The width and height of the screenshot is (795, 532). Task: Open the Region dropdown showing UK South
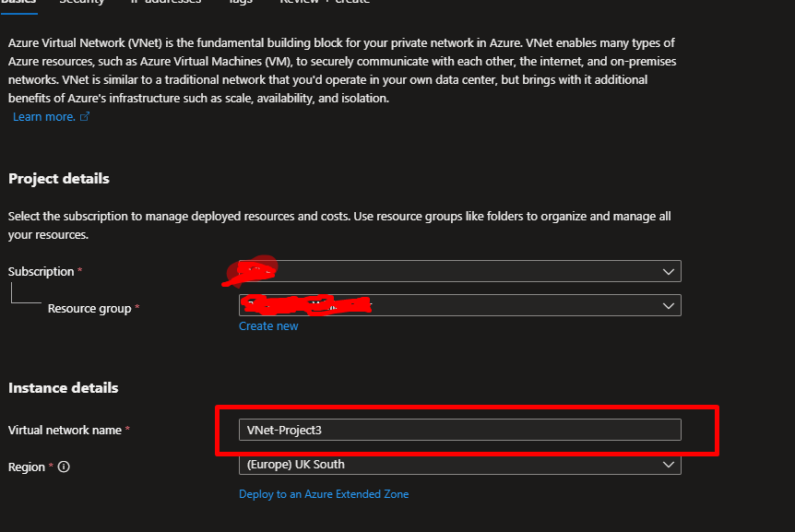point(459,465)
